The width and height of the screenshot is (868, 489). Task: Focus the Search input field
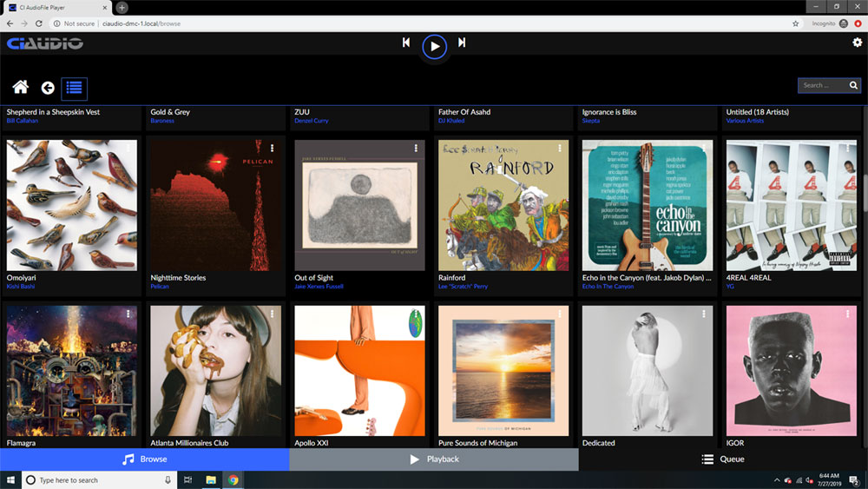point(825,85)
